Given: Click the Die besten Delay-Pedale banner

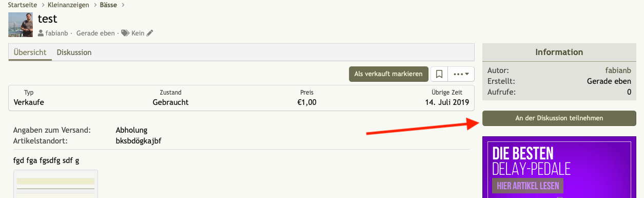Looking at the screenshot, I should (x=559, y=167).
